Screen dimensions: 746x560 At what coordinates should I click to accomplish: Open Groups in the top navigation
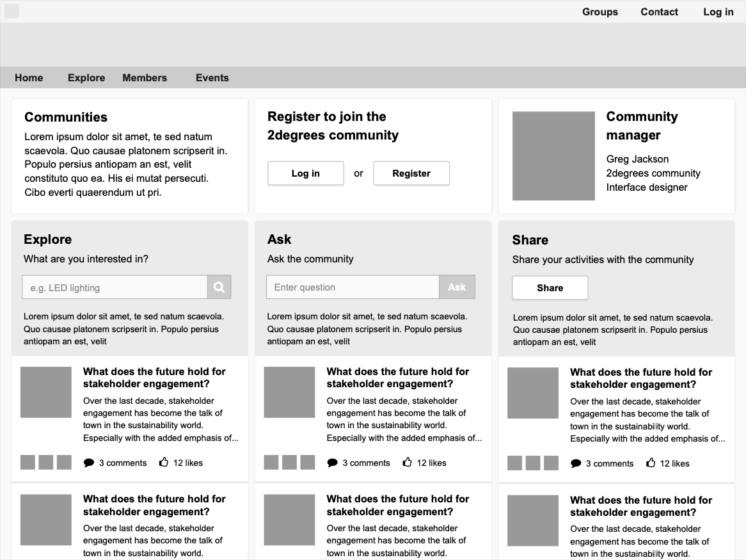pos(600,12)
